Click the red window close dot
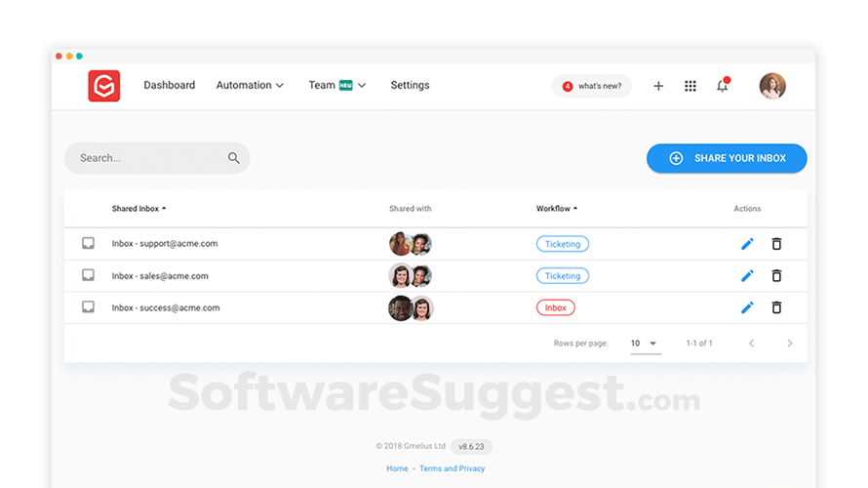The image size is (868, 488). pos(59,56)
